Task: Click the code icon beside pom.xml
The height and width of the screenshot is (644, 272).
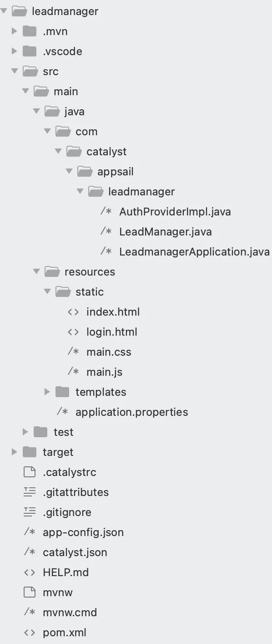Action: (30, 632)
